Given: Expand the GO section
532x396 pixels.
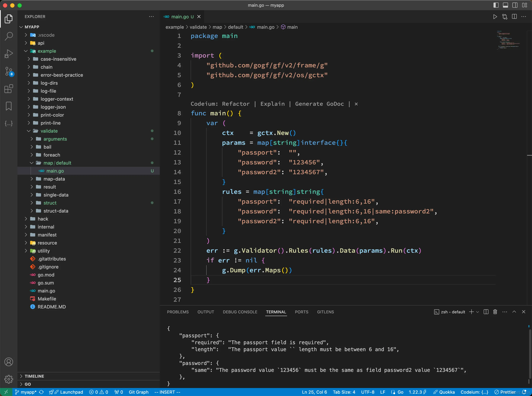Looking at the screenshot, I should (x=89, y=384).
